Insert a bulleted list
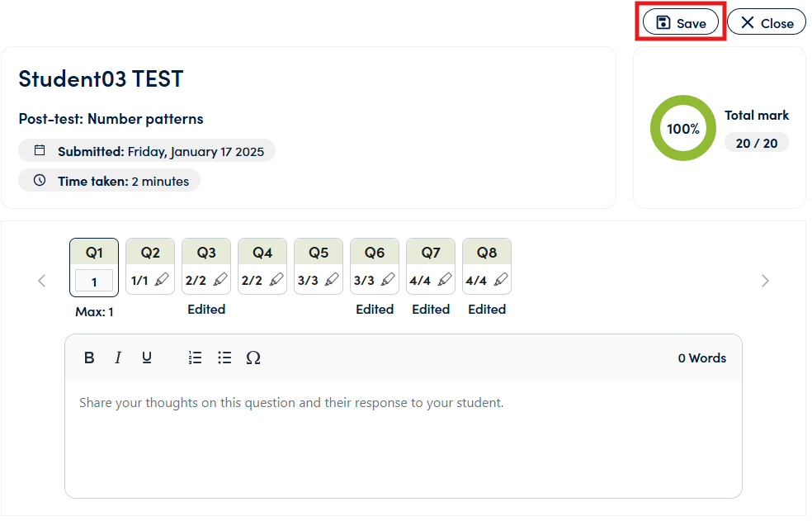812x521 pixels. point(224,358)
